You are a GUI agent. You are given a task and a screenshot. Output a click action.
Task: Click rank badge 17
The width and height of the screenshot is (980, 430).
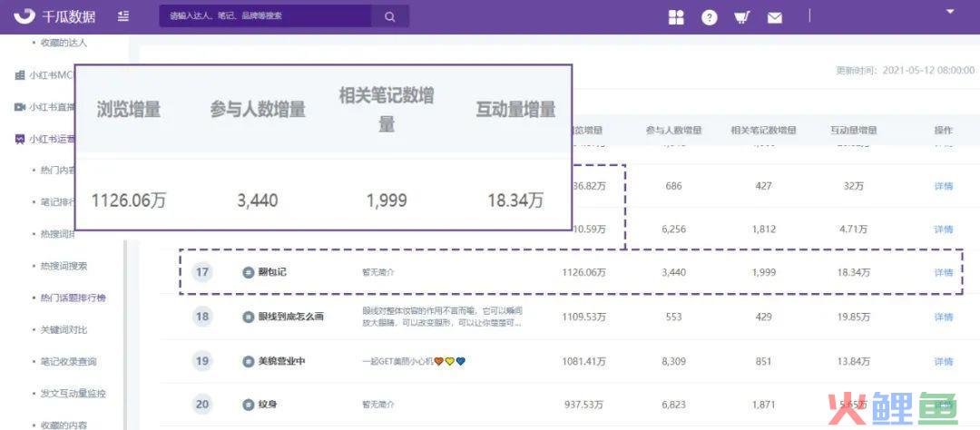[x=201, y=272]
